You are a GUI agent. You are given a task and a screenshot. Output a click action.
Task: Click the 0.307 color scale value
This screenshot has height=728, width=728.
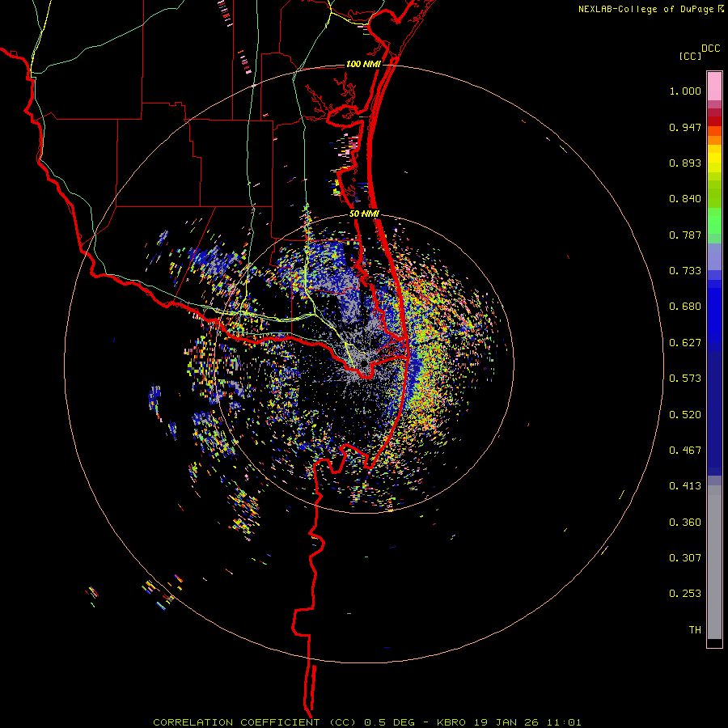[x=685, y=557]
